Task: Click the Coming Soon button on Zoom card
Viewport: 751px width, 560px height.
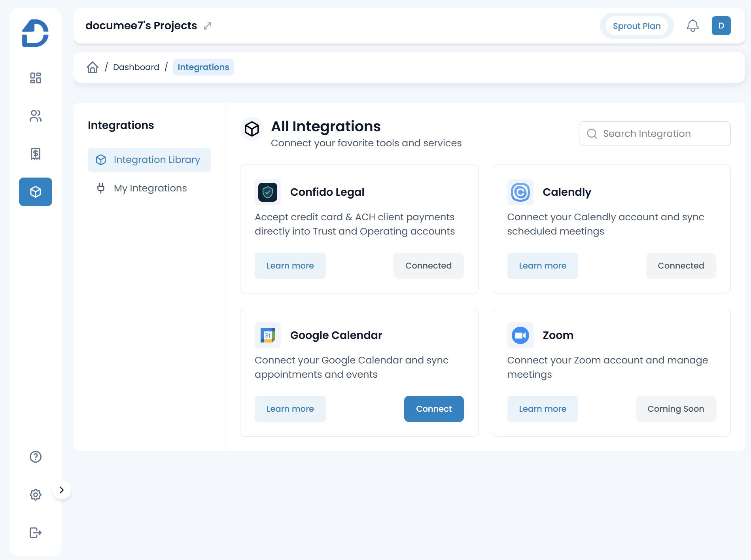Action: (x=676, y=409)
